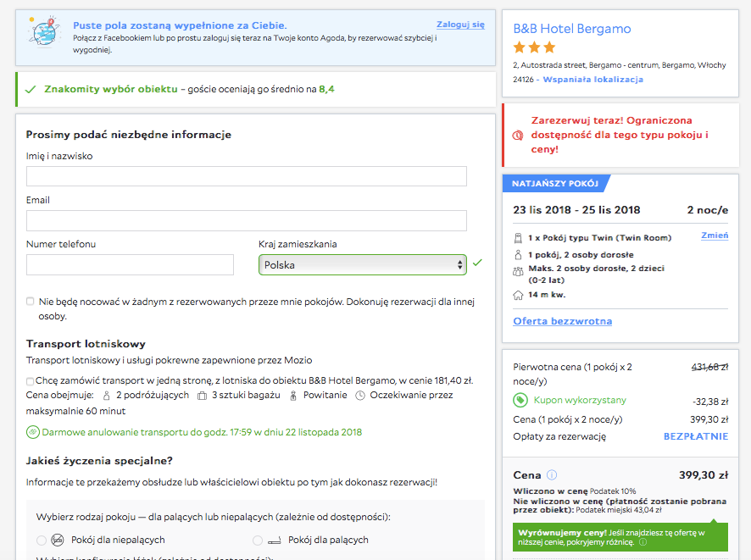
Task: Click the greeter icon next to Powitanie
Action: (293, 396)
